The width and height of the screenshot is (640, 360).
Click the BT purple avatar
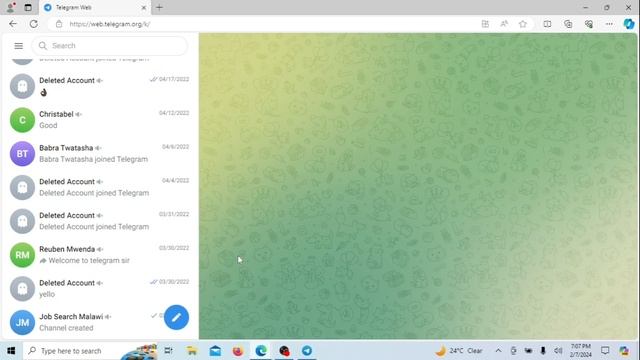tap(22, 154)
